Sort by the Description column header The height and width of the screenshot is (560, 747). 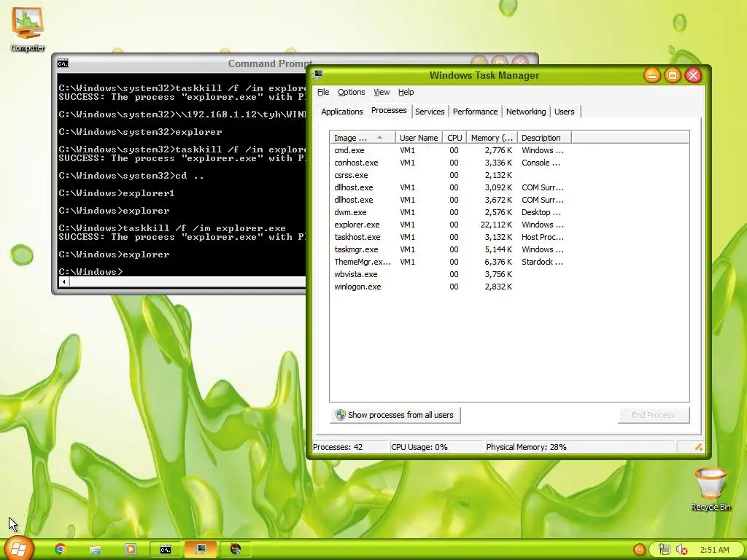pyautogui.click(x=544, y=138)
